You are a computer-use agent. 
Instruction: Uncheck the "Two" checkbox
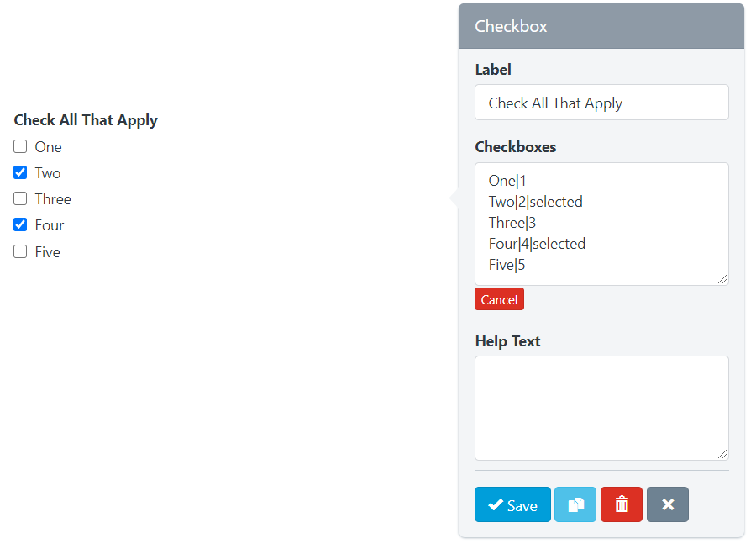21,172
